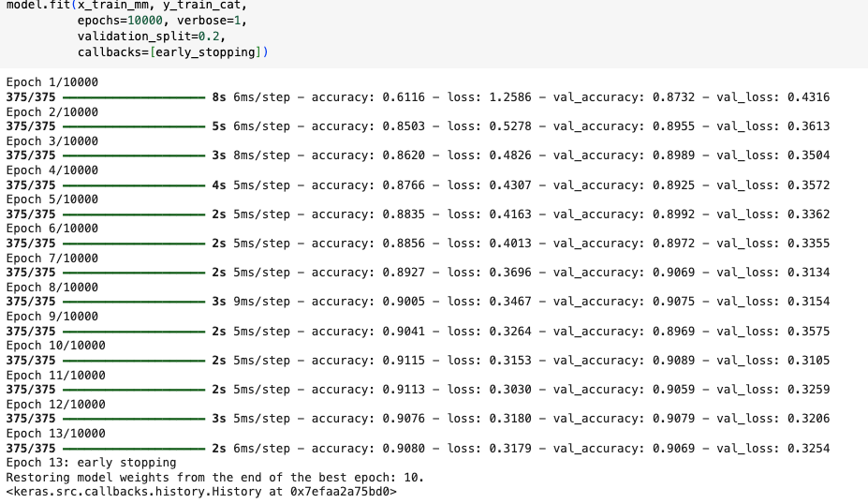Image resolution: width=868 pixels, height=503 pixels.
Task: Click the epochs=10000 argument in code
Action: [x=120, y=21]
